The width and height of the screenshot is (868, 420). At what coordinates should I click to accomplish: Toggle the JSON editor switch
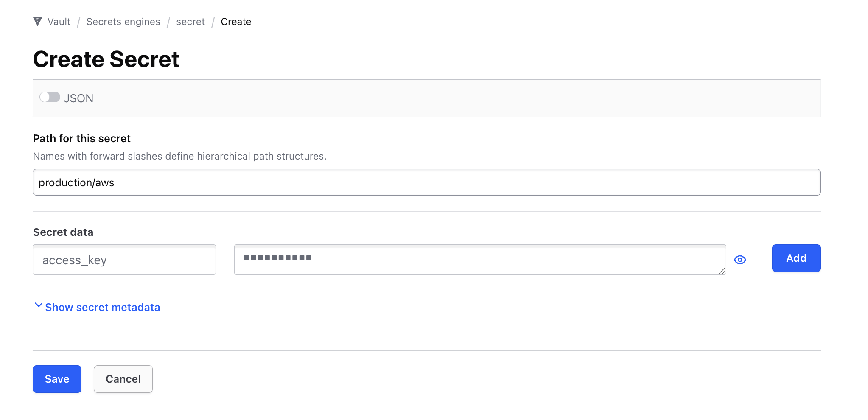pos(50,97)
